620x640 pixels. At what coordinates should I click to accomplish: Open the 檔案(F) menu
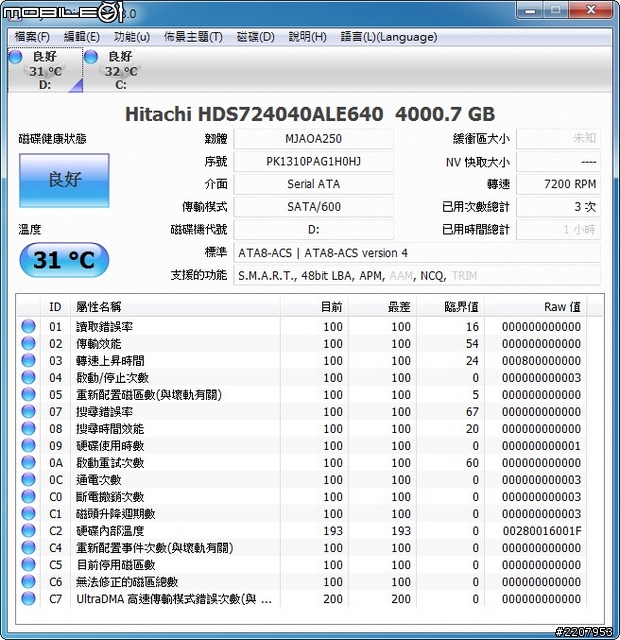tap(32, 37)
